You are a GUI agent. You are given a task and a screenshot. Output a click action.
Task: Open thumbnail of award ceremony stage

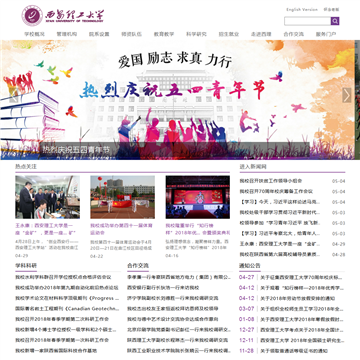pyautogui.click(x=198, y=197)
